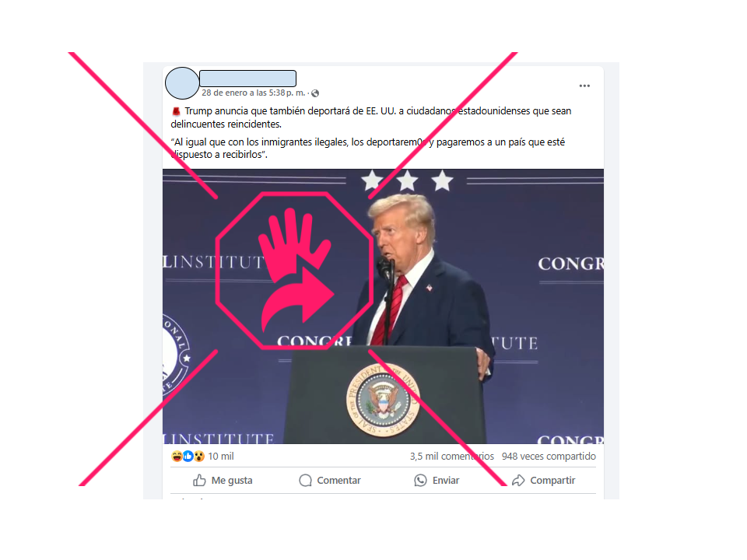This screenshot has height=560, width=747.
Task: Click the blurred profile name field
Action: coord(247,78)
